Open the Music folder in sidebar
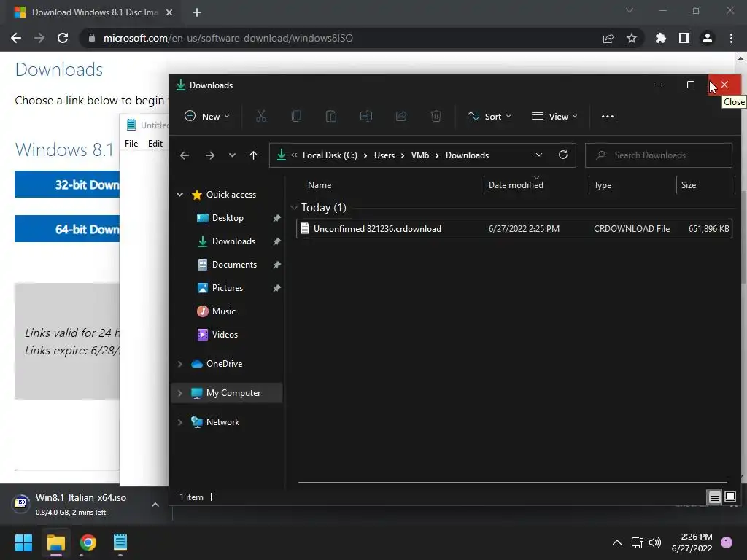Viewport: 747px width, 560px height. (x=223, y=311)
